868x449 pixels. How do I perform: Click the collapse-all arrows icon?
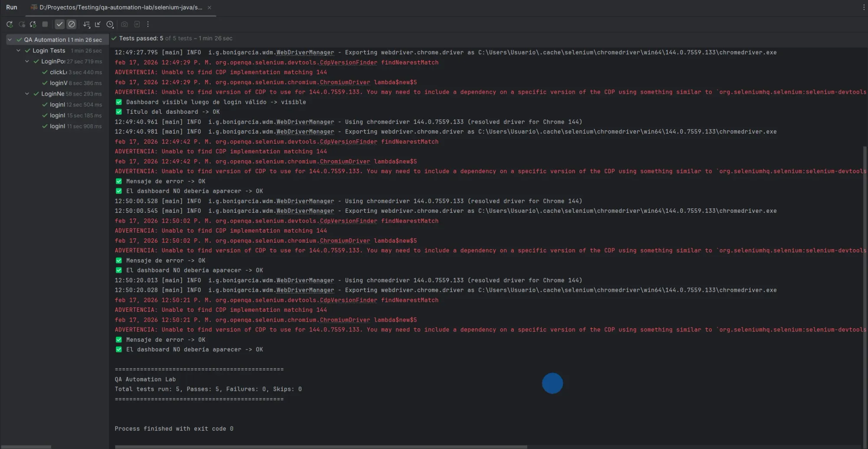[98, 24]
